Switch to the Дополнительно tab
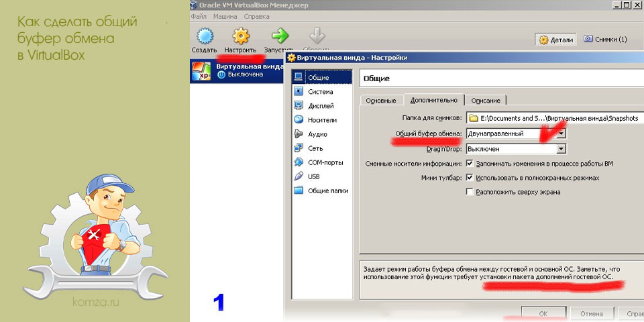The height and width of the screenshot is (322, 644). click(x=434, y=100)
